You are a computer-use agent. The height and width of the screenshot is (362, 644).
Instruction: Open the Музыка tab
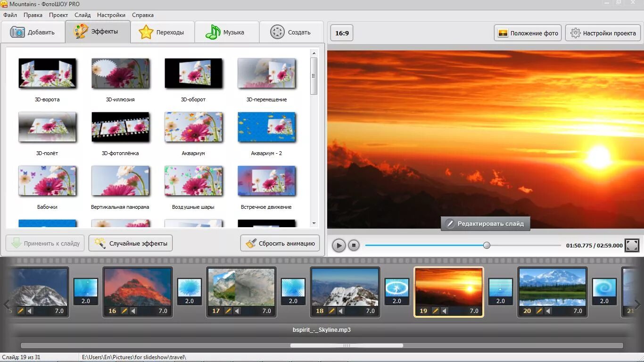[227, 33]
